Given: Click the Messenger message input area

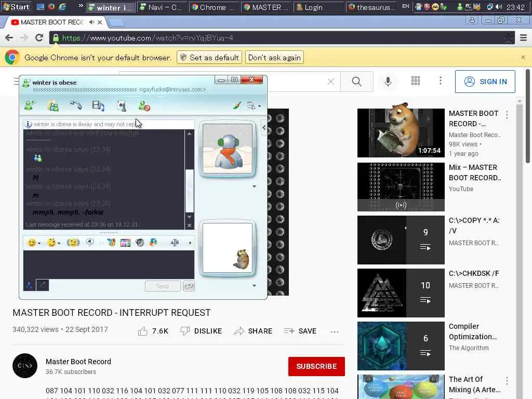Looking at the screenshot, I should point(109,264).
